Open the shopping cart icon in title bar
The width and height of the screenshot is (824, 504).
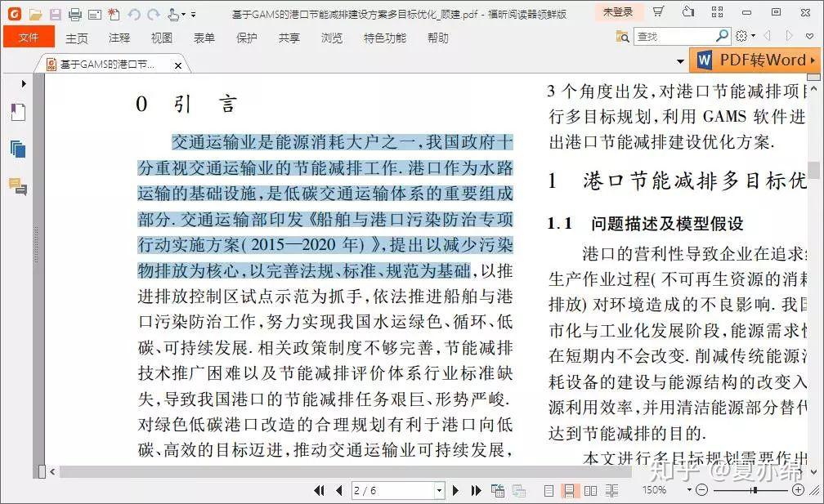click(x=658, y=11)
